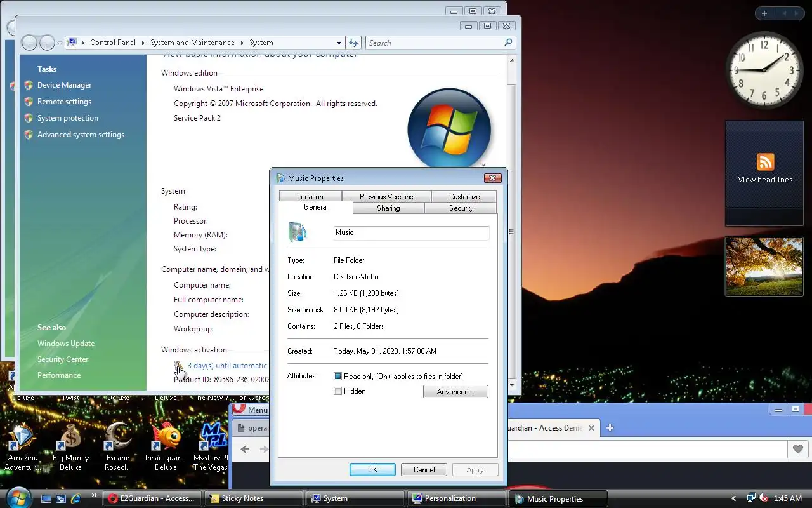Click the Device Manager shield icon
The height and width of the screenshot is (508, 812).
(29, 85)
